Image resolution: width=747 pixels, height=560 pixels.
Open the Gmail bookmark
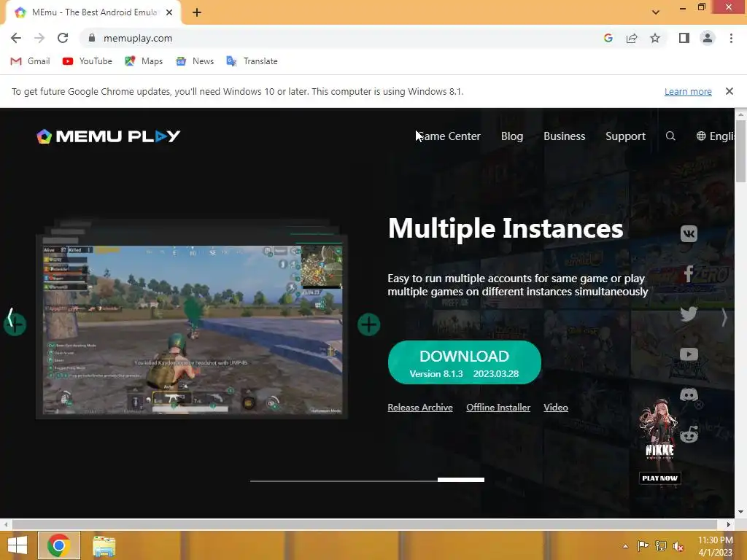pyautogui.click(x=30, y=61)
